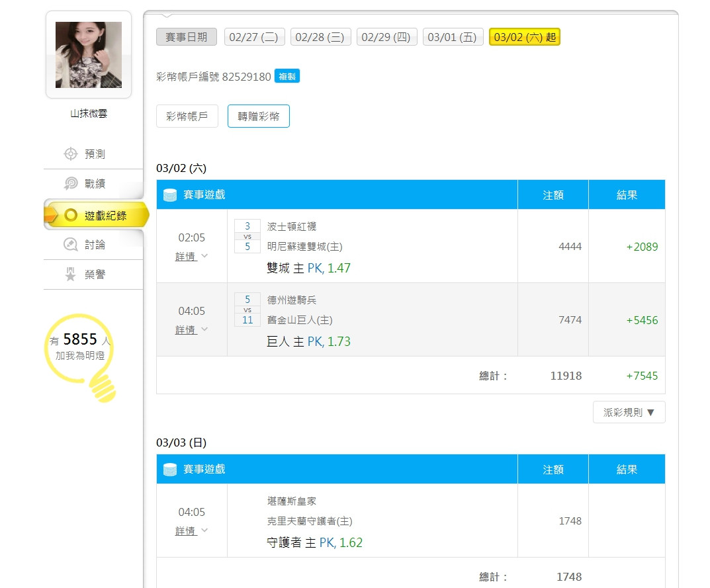710x588 pixels.
Task: Click team name 克里夫蘭守護者(主)
Action: coord(310,521)
